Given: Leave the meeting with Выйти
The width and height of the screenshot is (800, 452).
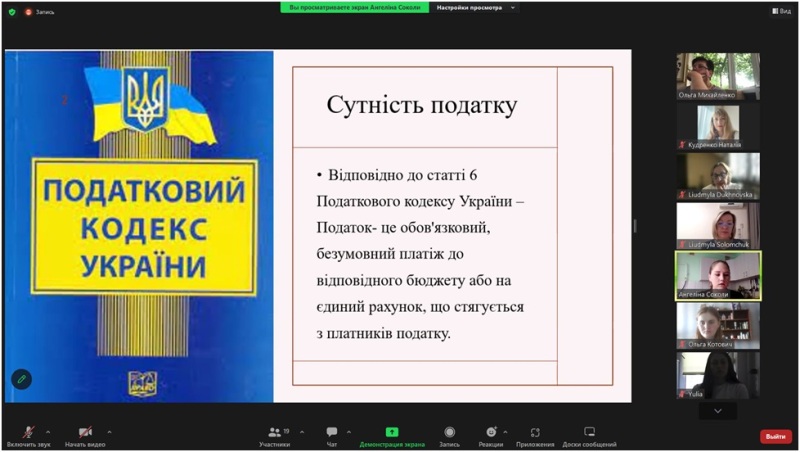Looking at the screenshot, I should (776, 437).
